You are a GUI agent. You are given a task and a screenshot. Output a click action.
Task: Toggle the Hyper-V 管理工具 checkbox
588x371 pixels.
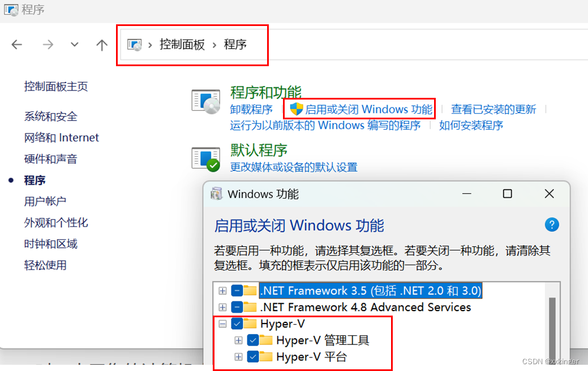[253, 340]
